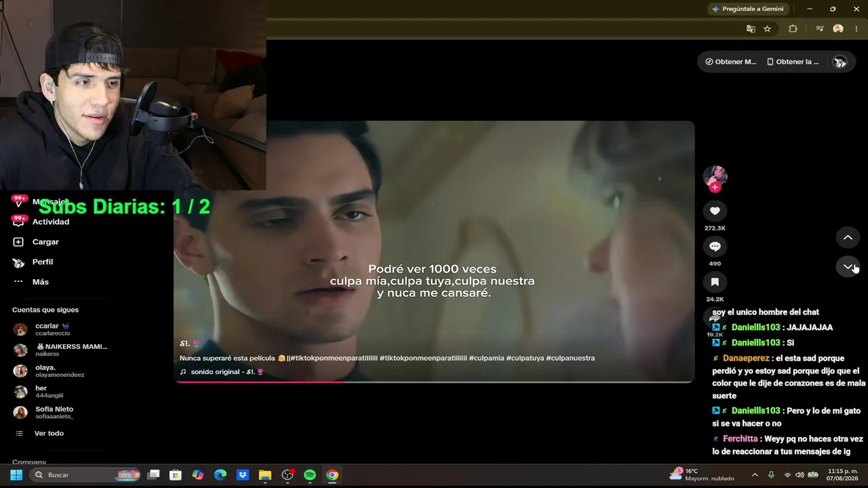Open the video creator's avatar
Screen dimensions: 868x488
coord(715,177)
